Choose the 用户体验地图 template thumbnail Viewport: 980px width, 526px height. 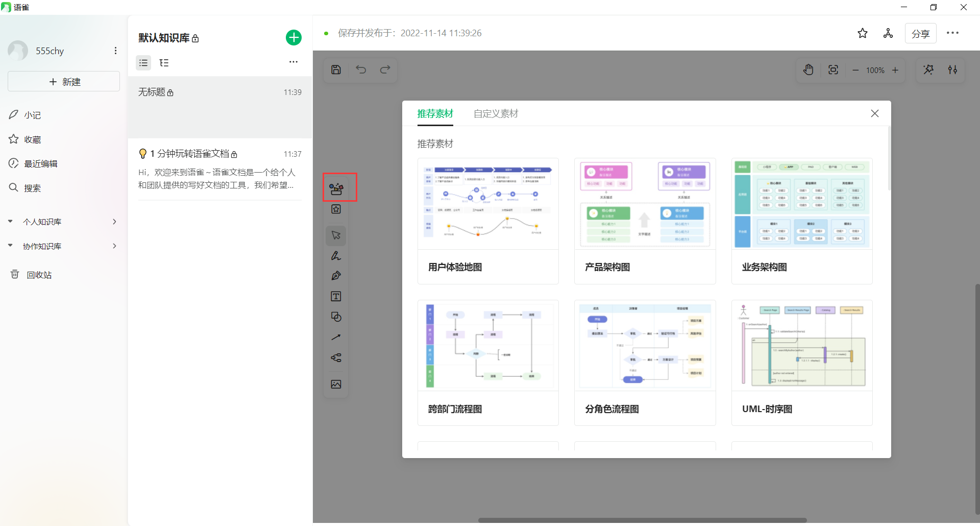(x=488, y=204)
